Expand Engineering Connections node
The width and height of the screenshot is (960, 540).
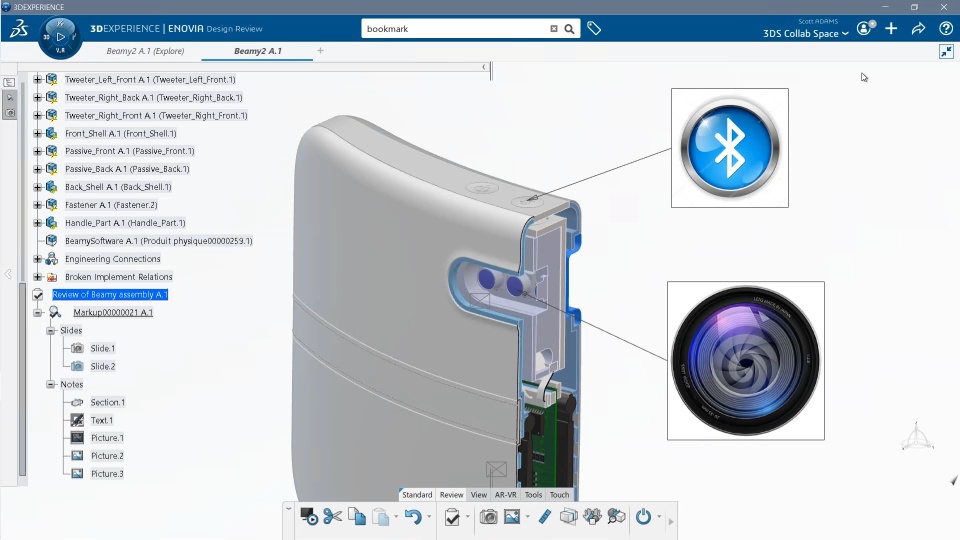(x=37, y=259)
